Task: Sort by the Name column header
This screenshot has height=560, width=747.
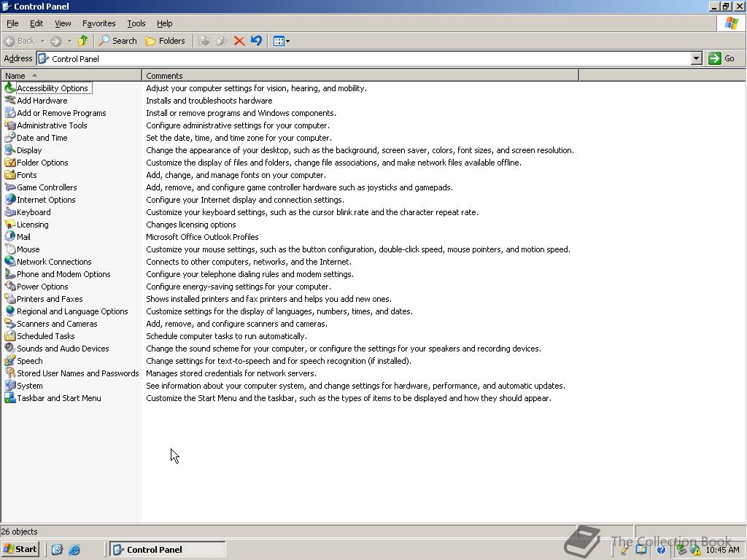Action: [x=71, y=75]
